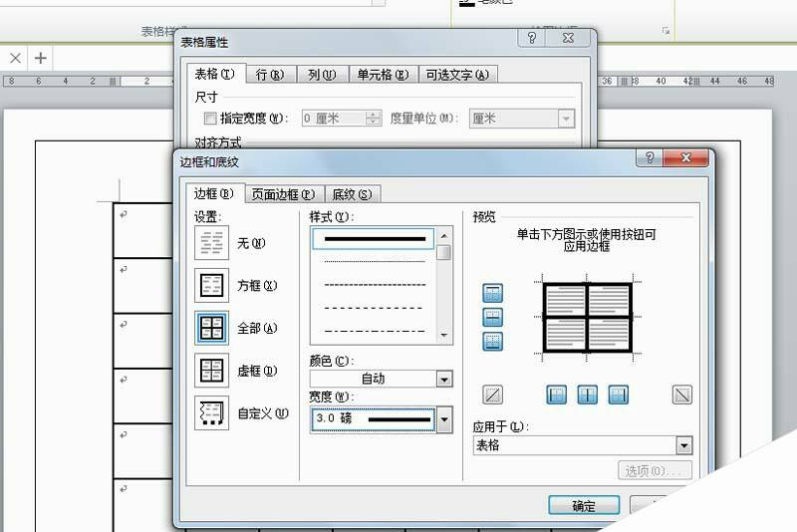Toggle left border button in preview
The height and width of the screenshot is (532, 797).
(x=557, y=395)
